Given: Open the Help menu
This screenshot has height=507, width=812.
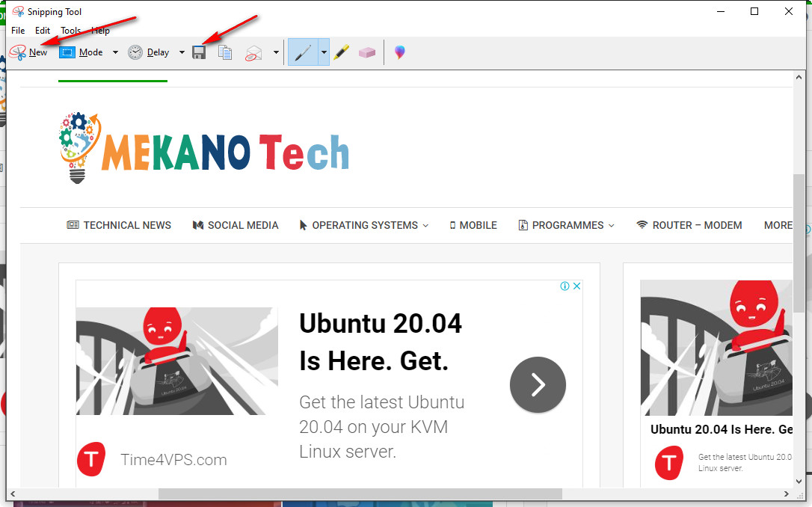Looking at the screenshot, I should [100, 31].
